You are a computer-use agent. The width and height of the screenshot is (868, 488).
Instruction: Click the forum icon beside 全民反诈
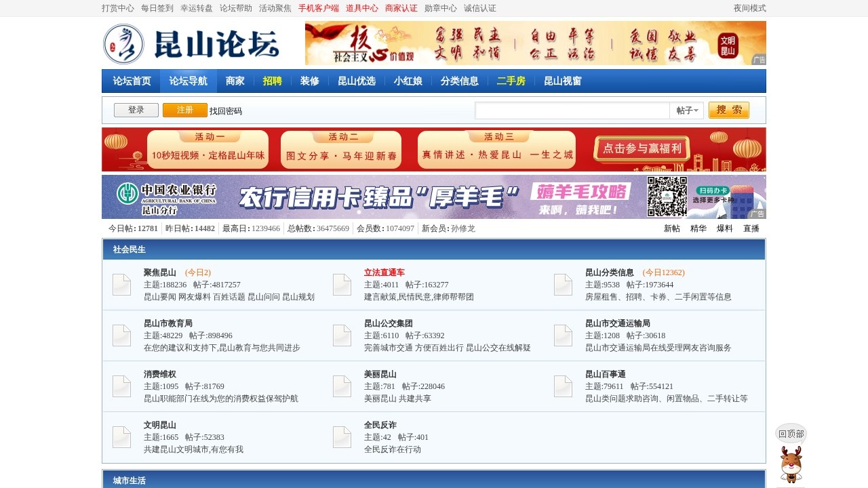[342, 437]
